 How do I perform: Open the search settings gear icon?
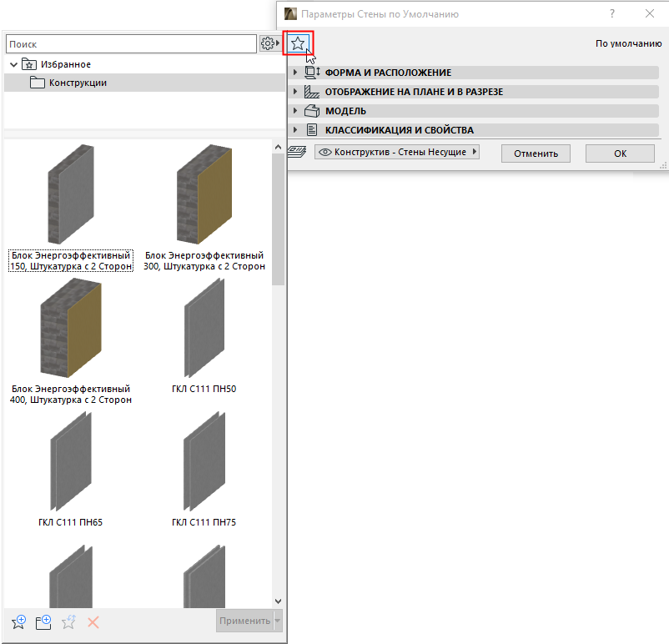tap(269, 43)
